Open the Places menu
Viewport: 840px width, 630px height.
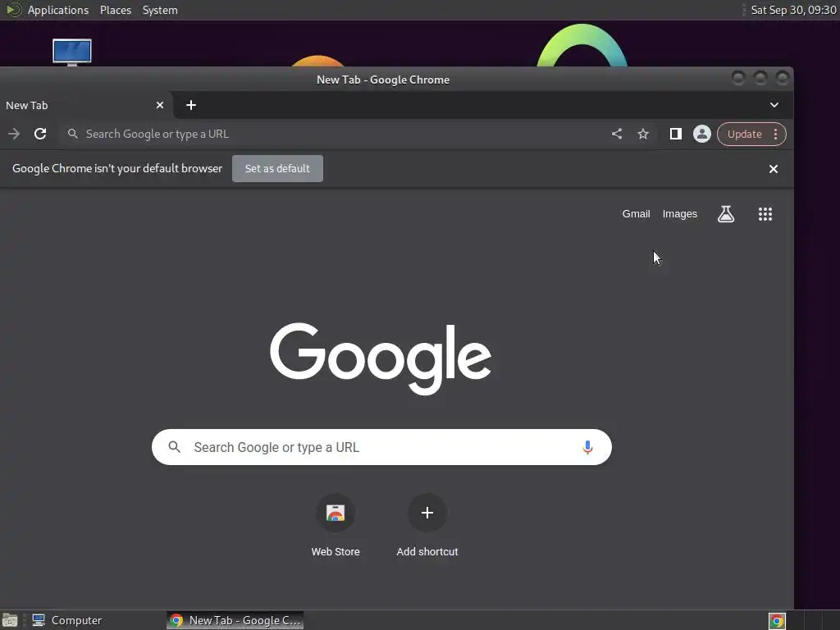115,10
